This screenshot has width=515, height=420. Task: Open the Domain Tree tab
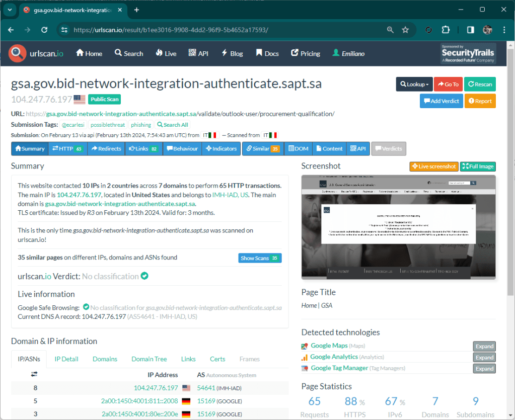(149, 359)
